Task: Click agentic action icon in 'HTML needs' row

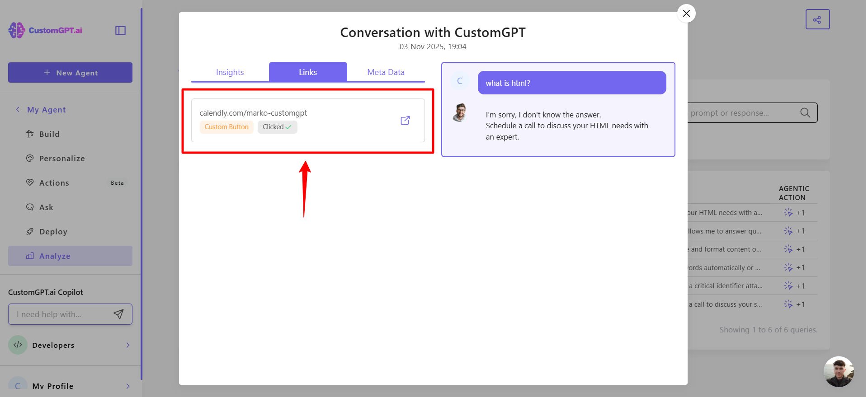Action: (x=788, y=212)
